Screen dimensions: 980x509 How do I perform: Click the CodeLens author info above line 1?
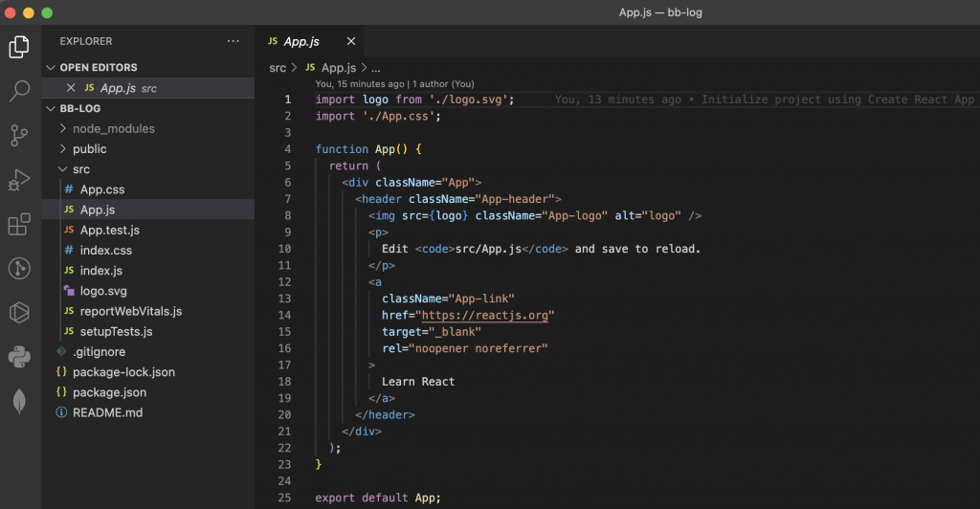[x=394, y=83]
